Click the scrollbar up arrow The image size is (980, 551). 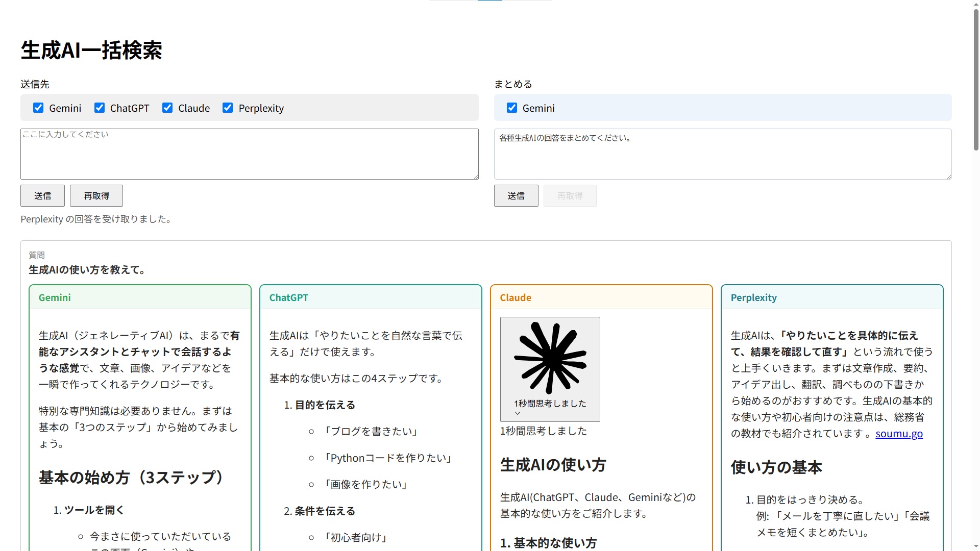(976, 4)
